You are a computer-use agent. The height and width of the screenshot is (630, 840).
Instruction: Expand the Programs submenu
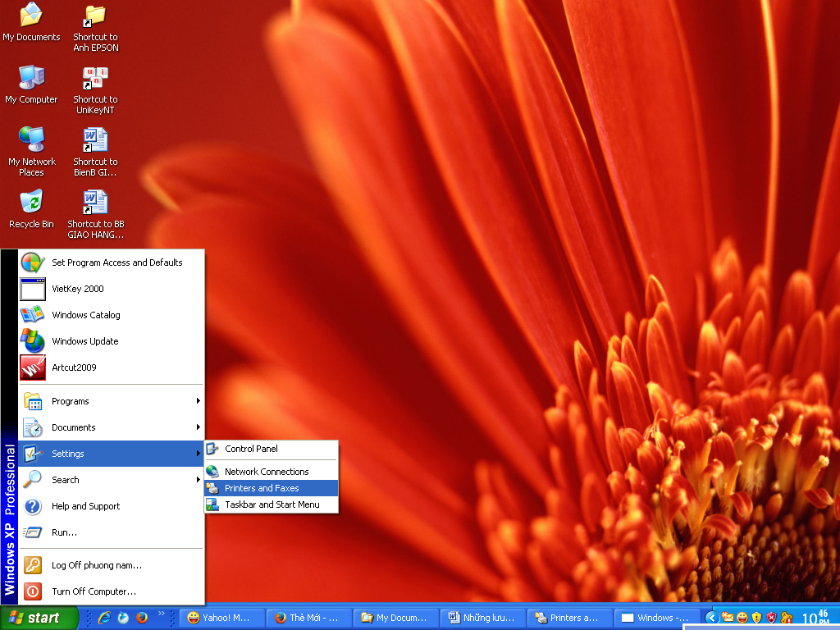tap(112, 401)
